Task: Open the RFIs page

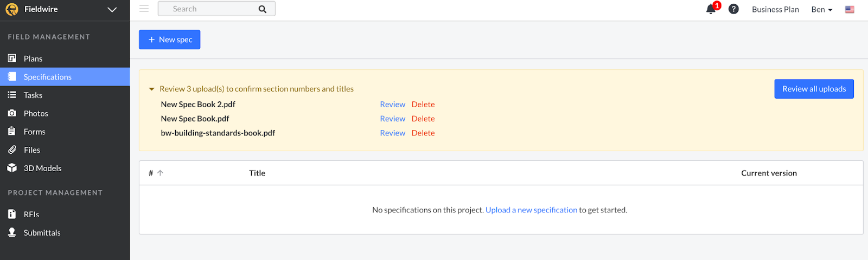Action: [x=31, y=214]
